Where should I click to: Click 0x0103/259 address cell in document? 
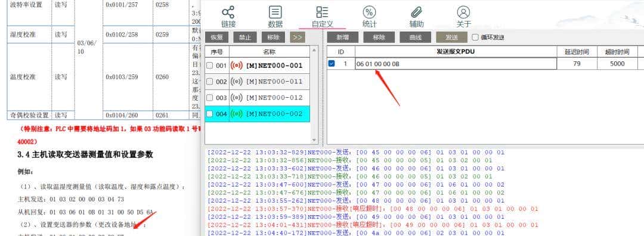122,77
